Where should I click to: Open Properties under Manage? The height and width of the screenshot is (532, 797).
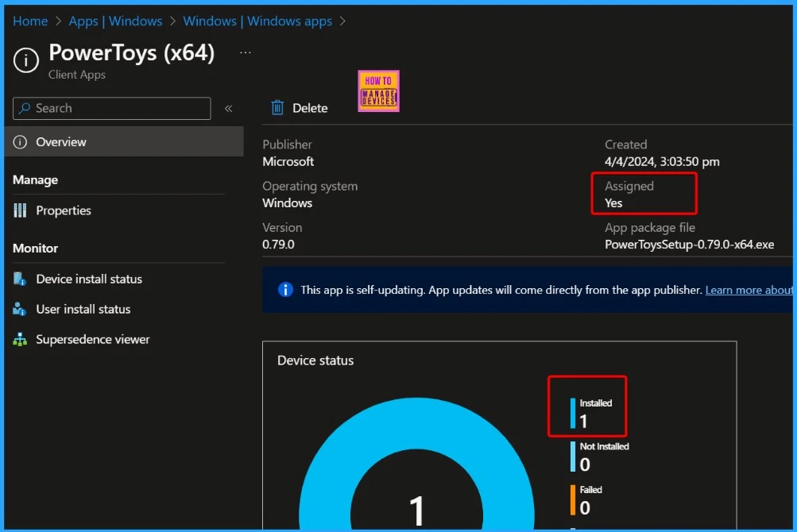(x=64, y=210)
